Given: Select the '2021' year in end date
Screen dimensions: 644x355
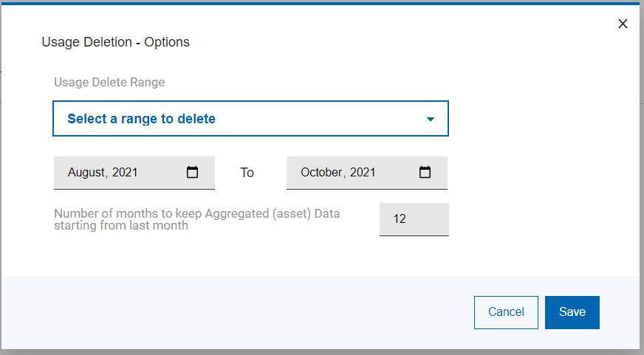Looking at the screenshot, I should pyautogui.click(x=363, y=173).
